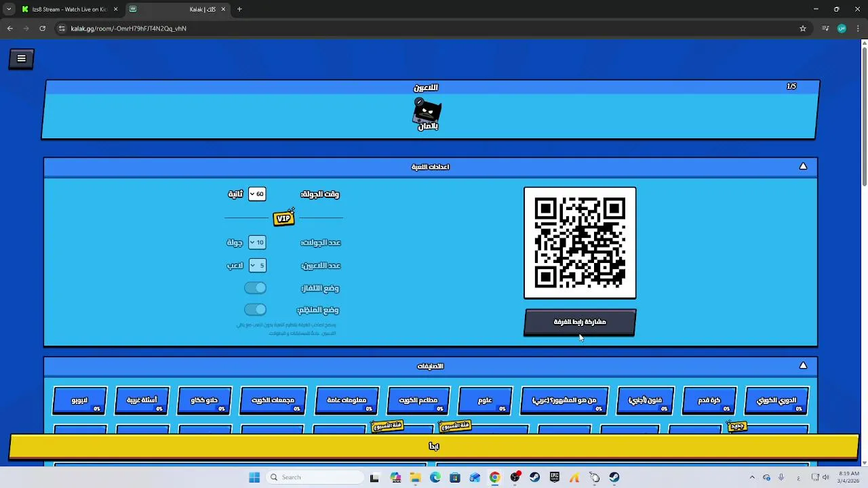Go back to previous page

pos(9,28)
